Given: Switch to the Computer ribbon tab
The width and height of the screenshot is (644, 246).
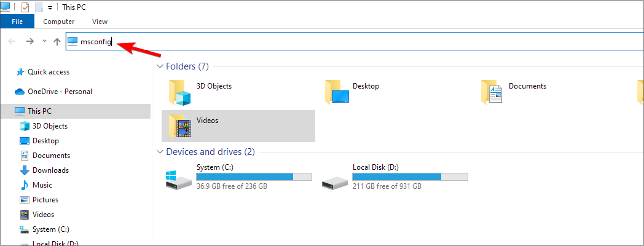Looking at the screenshot, I should [59, 22].
